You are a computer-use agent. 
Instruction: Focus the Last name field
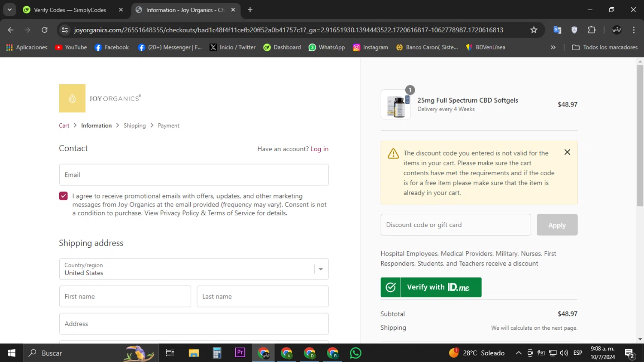(263, 296)
